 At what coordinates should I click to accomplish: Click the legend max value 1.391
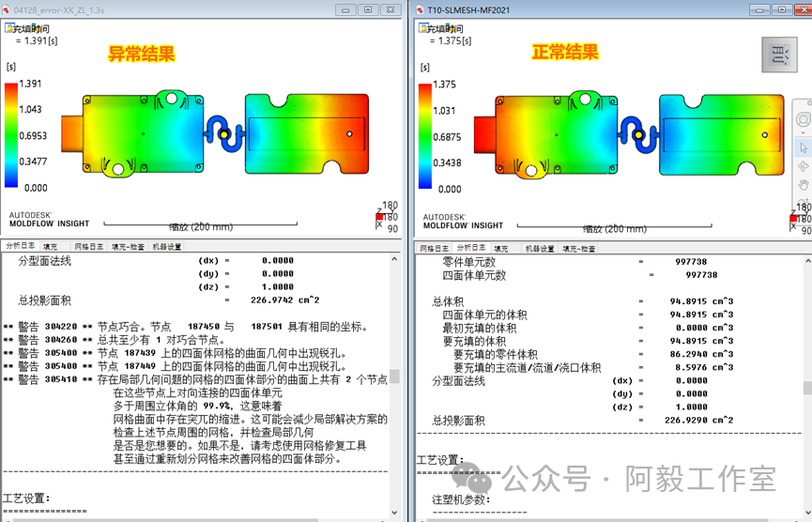point(30,84)
